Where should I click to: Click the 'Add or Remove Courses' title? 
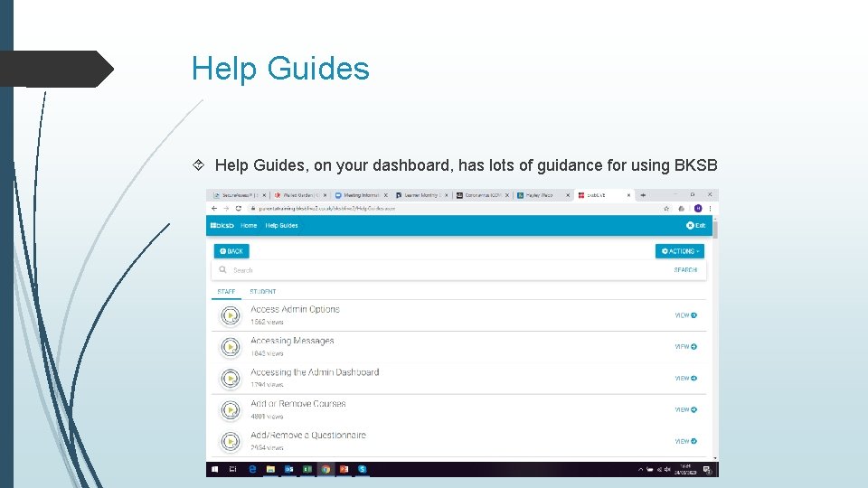[297, 404]
